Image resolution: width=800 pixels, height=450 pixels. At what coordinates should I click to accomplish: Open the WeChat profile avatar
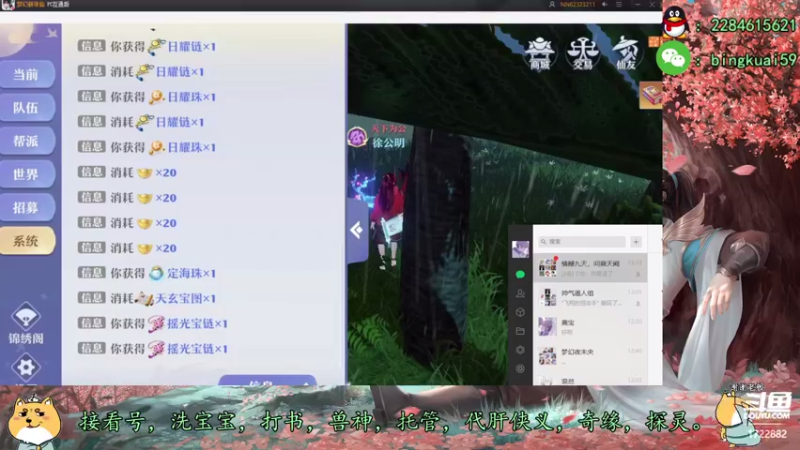click(520, 249)
